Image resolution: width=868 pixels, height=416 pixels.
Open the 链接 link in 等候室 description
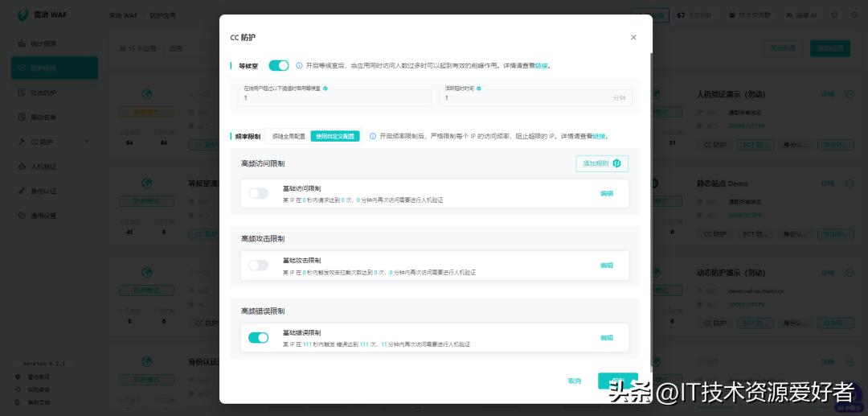(x=542, y=65)
